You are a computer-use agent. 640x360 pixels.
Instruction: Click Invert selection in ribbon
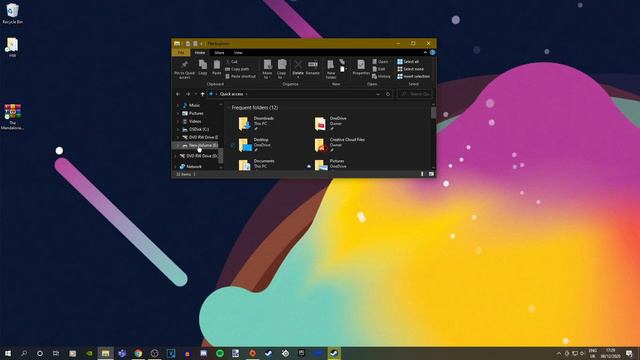[413, 76]
